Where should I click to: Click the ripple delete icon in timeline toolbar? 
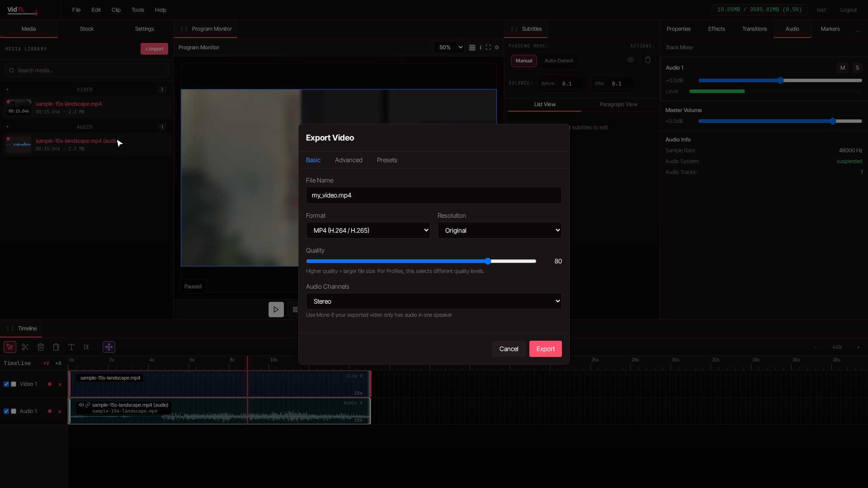[56, 347]
